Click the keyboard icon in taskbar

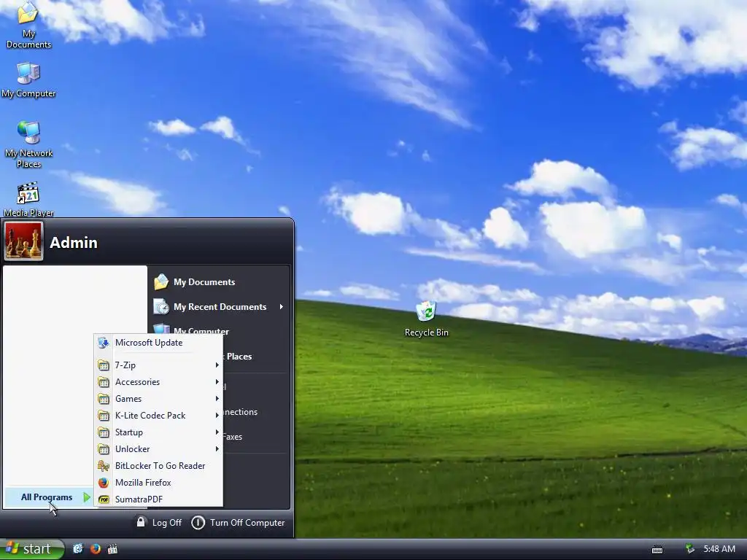(657, 550)
